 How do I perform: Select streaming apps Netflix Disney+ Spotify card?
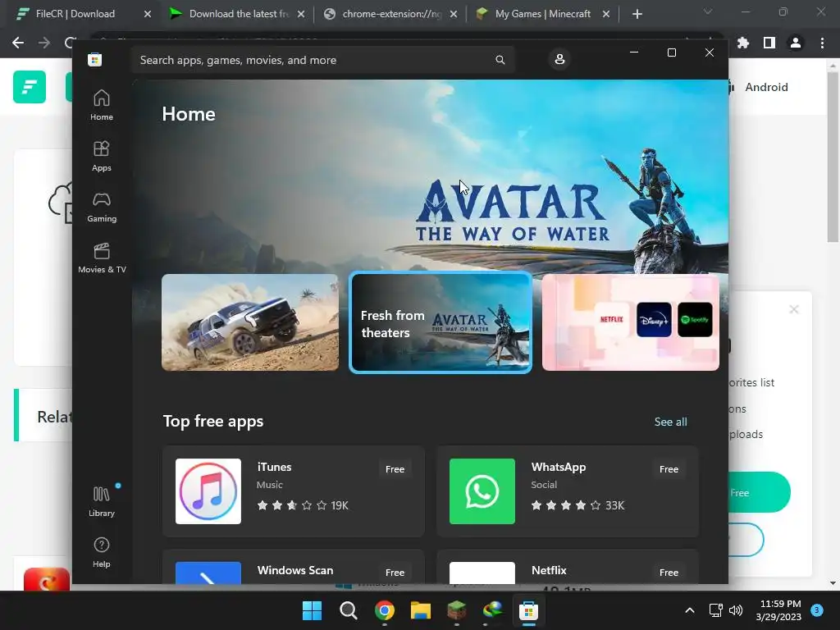(x=631, y=322)
